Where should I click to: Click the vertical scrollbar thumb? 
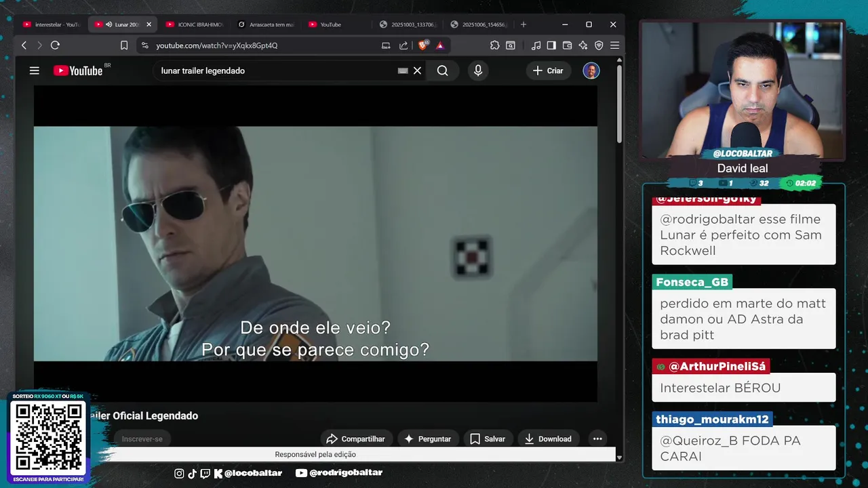click(x=619, y=104)
